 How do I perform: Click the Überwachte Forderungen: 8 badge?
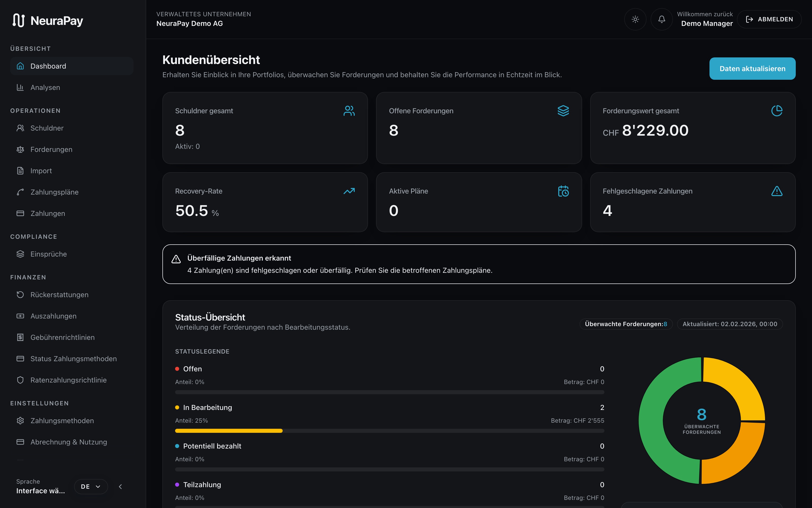tap(626, 324)
